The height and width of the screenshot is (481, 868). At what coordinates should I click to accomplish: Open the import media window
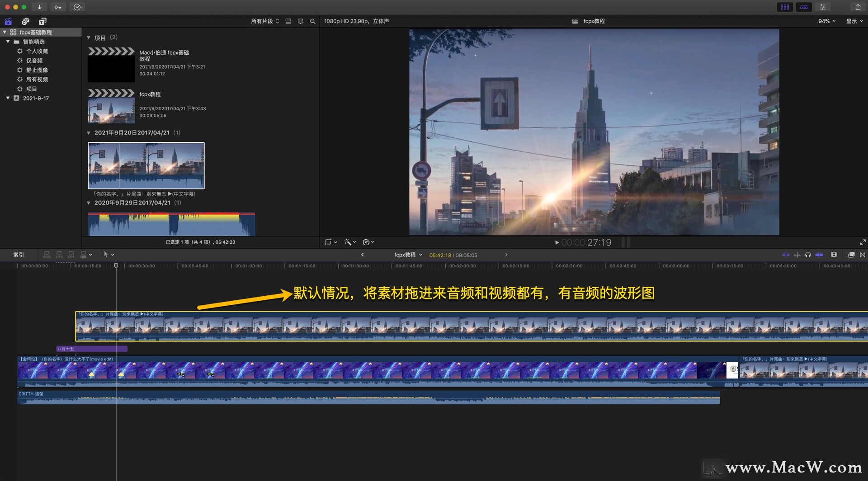click(39, 7)
